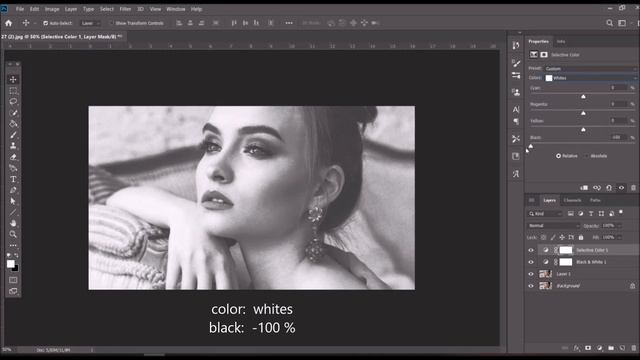The height and width of the screenshot is (360, 640).
Task: Open the workspace switcher icon
Action: [622, 23]
